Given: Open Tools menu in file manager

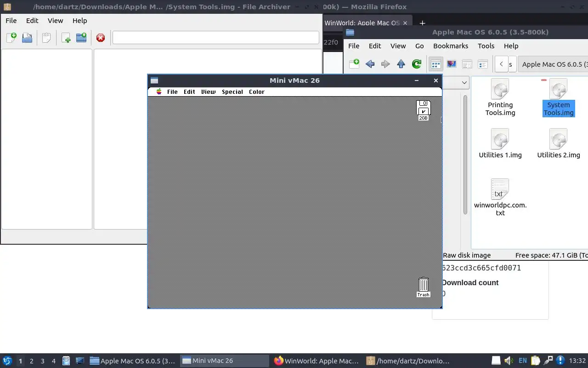Looking at the screenshot, I should (x=486, y=46).
